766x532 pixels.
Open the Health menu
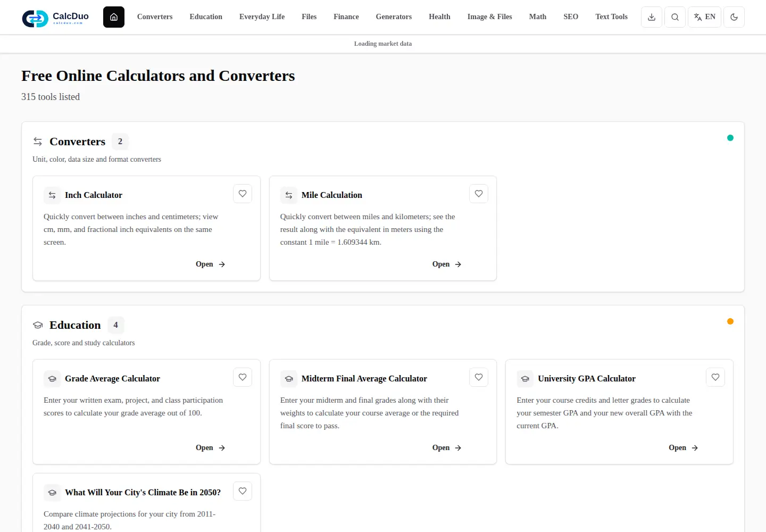(x=439, y=17)
